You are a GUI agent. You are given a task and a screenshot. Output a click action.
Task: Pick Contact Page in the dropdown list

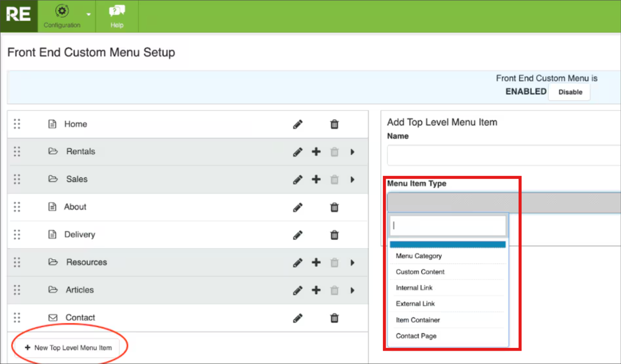click(x=416, y=336)
